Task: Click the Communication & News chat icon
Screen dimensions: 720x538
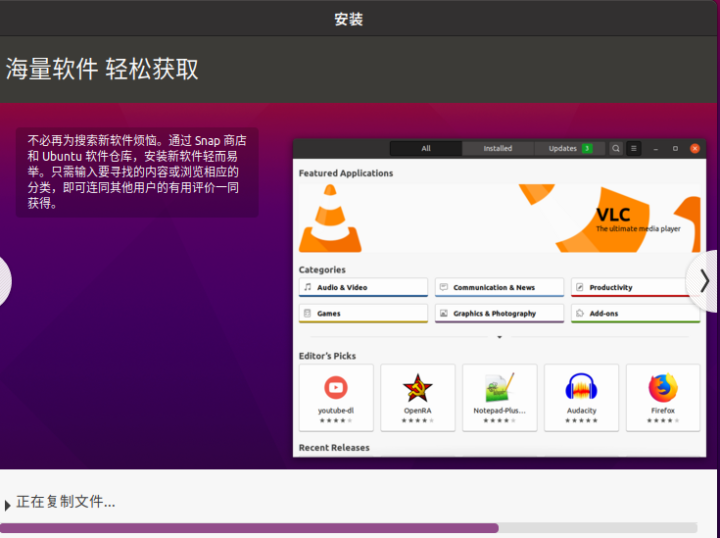Action: (444, 287)
